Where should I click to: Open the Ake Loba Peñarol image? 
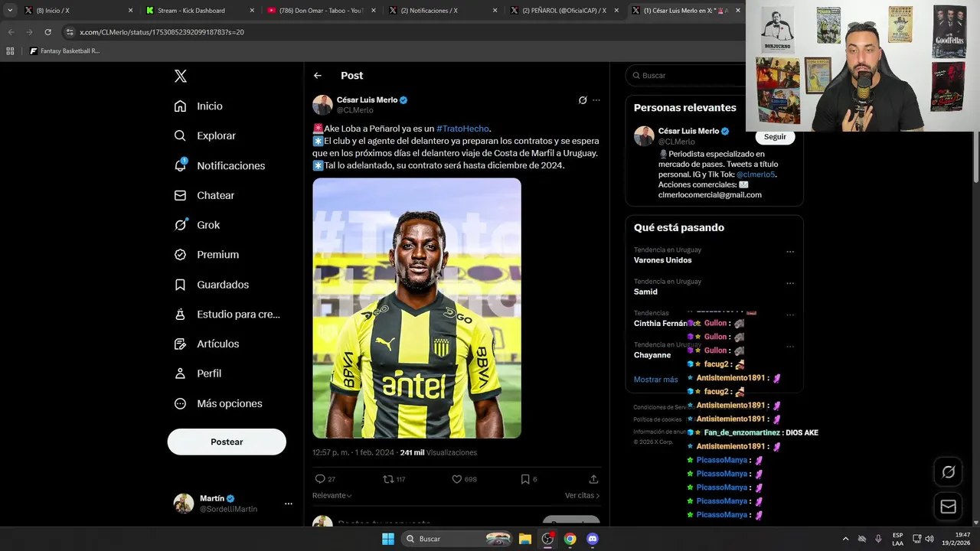[x=416, y=308]
